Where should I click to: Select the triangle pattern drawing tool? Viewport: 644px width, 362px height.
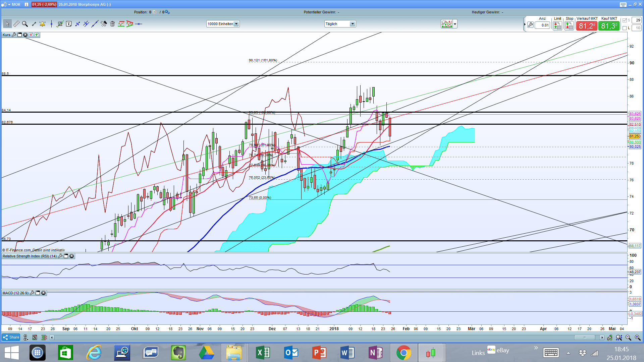[x=130, y=24]
